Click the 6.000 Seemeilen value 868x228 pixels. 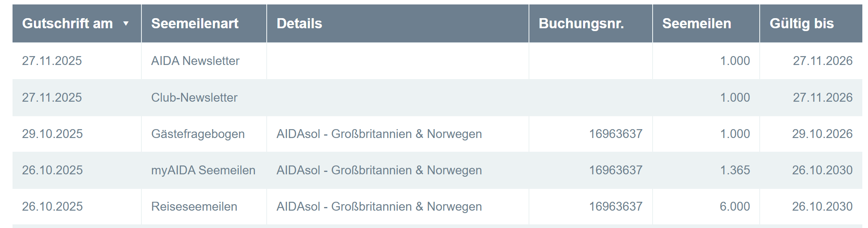click(x=735, y=207)
